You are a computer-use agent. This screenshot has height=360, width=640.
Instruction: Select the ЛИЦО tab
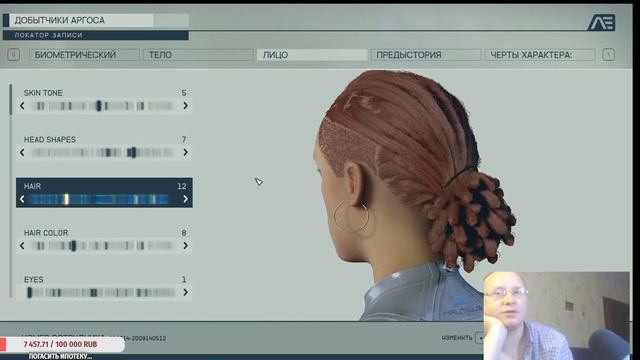[312, 55]
